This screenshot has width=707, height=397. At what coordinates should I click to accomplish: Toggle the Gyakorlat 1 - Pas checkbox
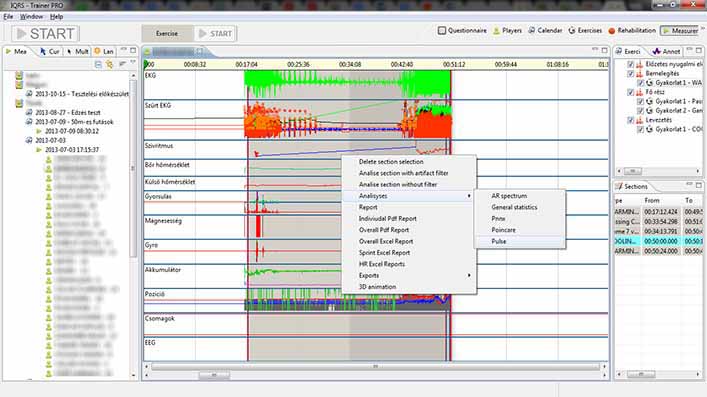(640, 102)
